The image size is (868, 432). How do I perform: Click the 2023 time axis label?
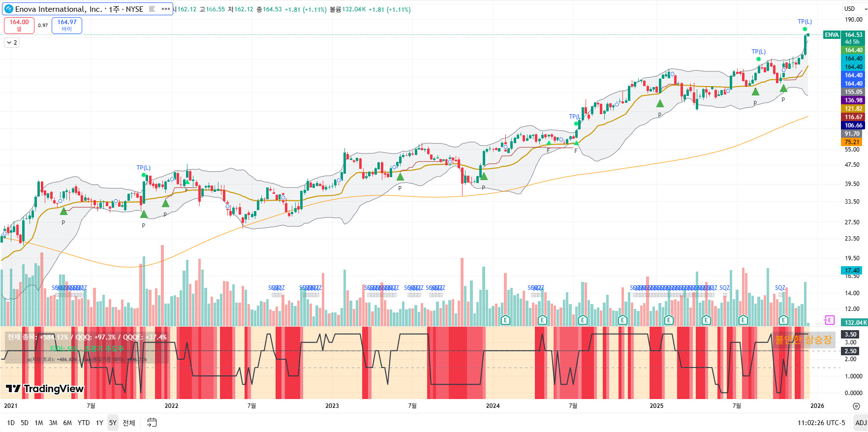pyautogui.click(x=332, y=406)
